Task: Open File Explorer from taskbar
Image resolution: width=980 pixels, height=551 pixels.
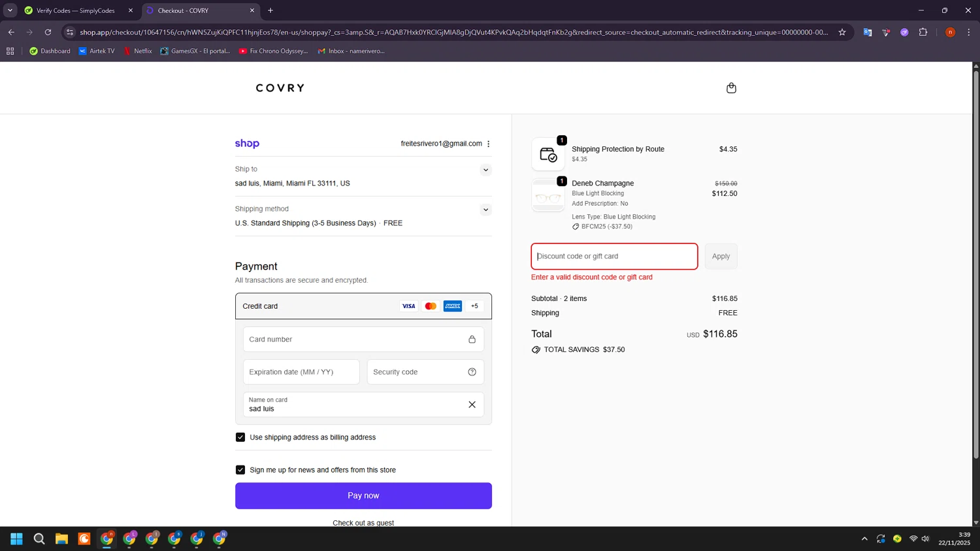Action: point(61,539)
